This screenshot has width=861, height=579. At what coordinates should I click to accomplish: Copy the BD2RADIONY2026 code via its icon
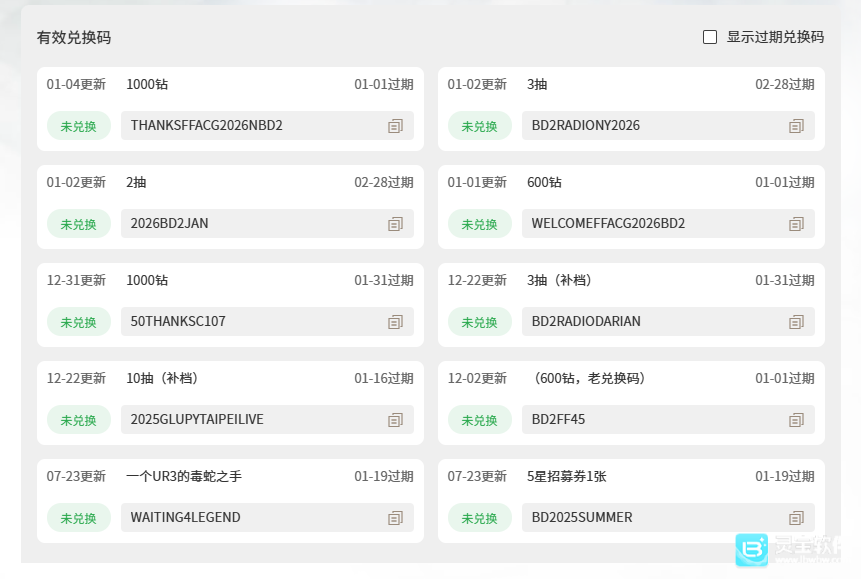(x=796, y=126)
